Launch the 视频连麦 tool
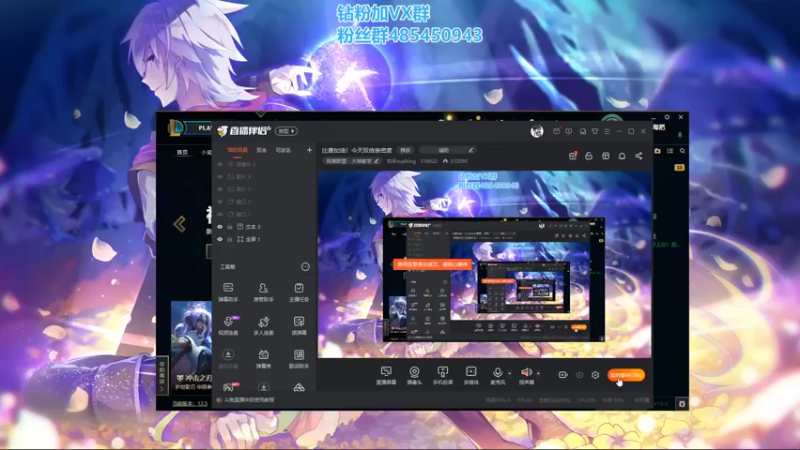This screenshot has height=450, width=800. (x=228, y=325)
